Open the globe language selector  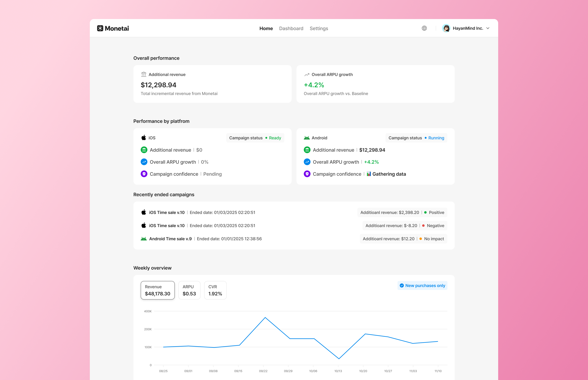tap(424, 28)
